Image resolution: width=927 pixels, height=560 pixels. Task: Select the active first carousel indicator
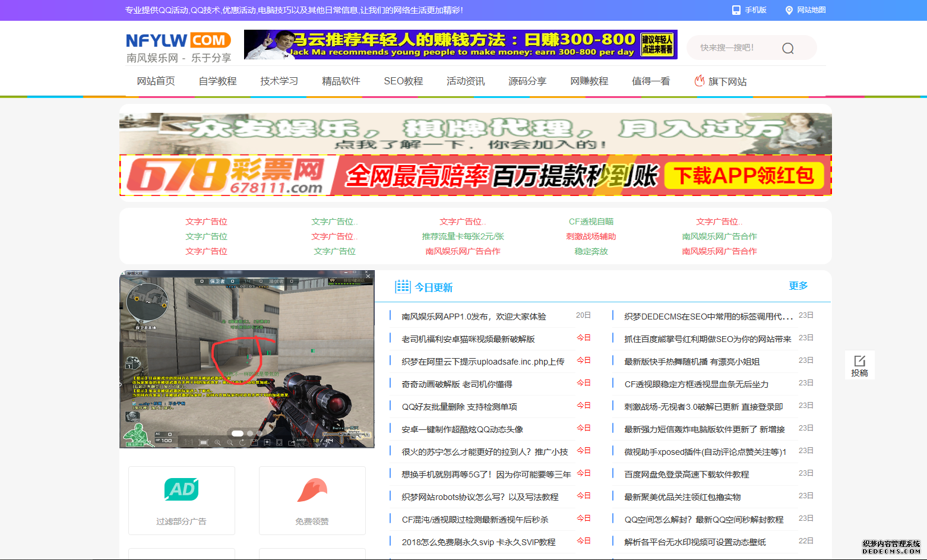[x=237, y=434]
